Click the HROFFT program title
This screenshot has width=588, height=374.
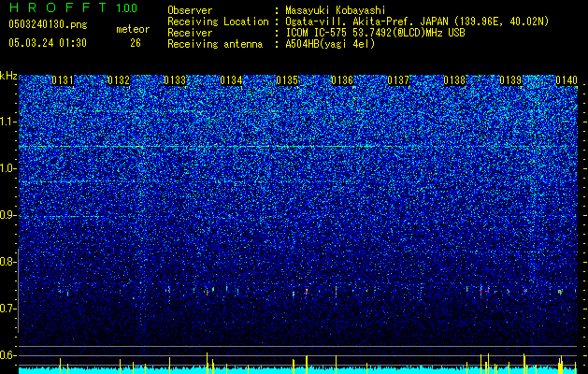tap(58, 7)
